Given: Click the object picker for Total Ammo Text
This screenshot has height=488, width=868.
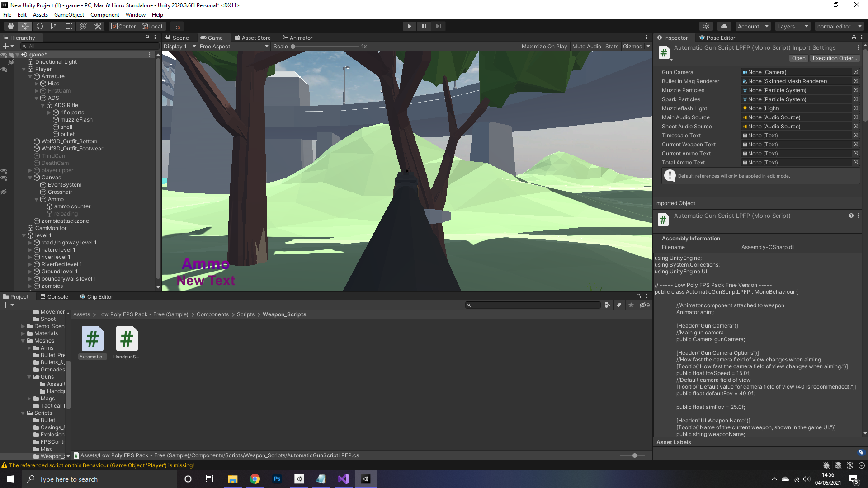Looking at the screenshot, I should [x=856, y=162].
